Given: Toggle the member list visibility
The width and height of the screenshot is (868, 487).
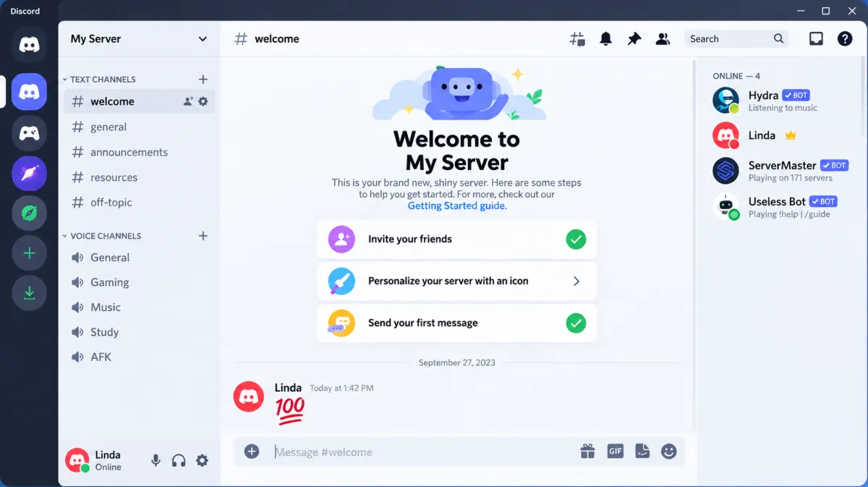Looking at the screenshot, I should pyautogui.click(x=663, y=39).
